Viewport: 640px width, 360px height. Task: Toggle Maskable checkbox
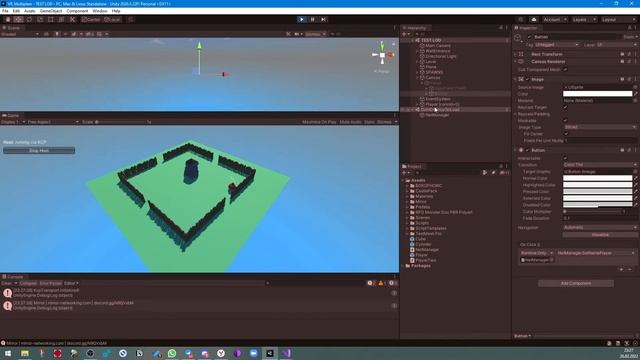565,121
